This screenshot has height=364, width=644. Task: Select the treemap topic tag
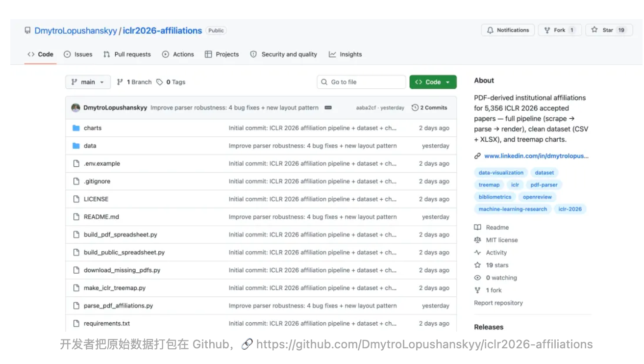click(x=489, y=185)
